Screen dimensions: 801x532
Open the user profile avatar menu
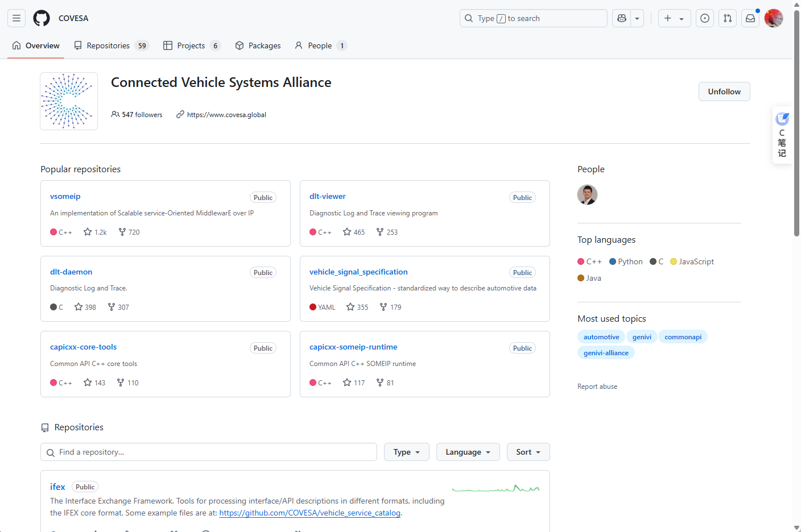click(774, 18)
